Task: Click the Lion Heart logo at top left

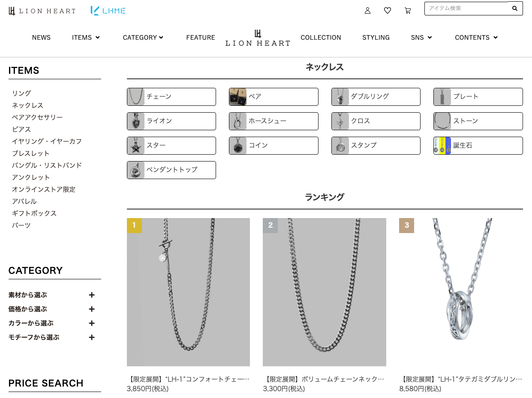Action: pyautogui.click(x=42, y=11)
